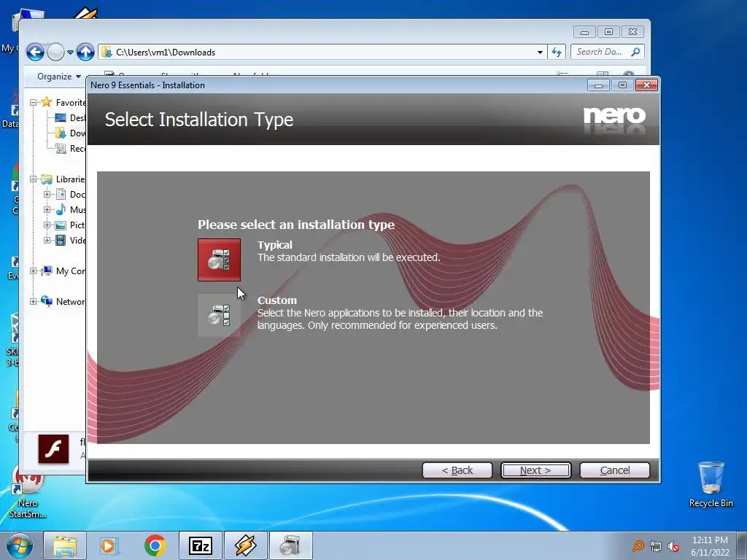747x560 pixels.
Task: Open Google Chrome from the taskbar
Action: pyautogui.click(x=155, y=545)
